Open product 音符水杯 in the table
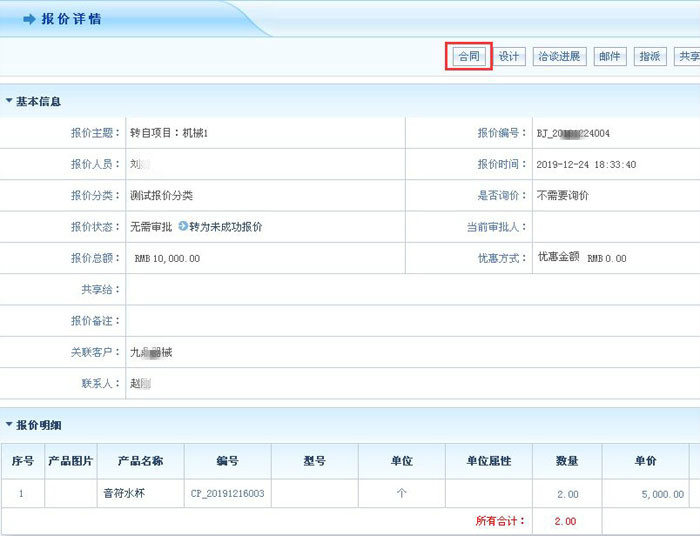Screen dimensions: 700x536 point(124,494)
